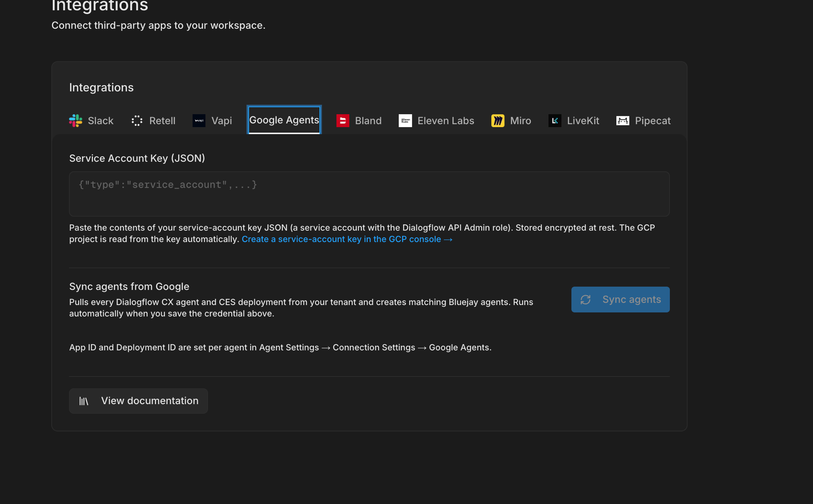Image resolution: width=813 pixels, height=504 pixels.
Task: Click the library icon beside View documentation
Action: (84, 401)
